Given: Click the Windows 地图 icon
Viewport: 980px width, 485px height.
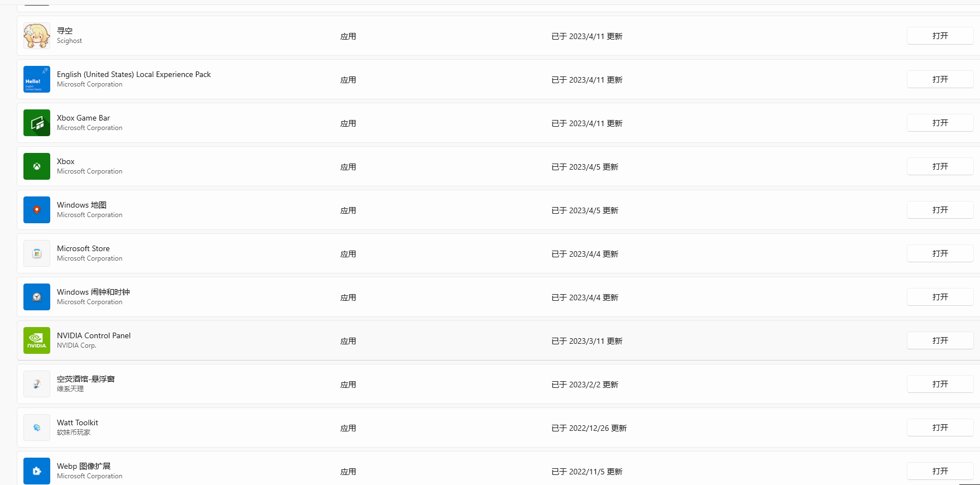Looking at the screenshot, I should click(x=36, y=209).
